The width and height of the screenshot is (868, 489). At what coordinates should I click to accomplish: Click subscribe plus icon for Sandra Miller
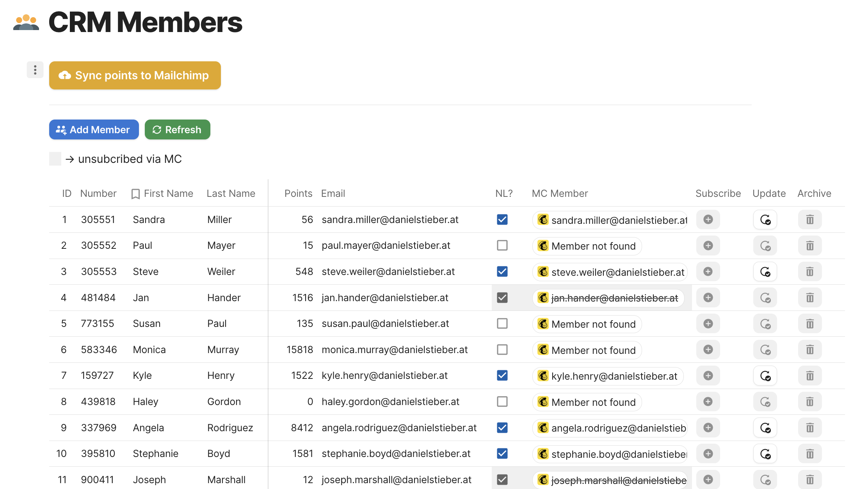708,220
